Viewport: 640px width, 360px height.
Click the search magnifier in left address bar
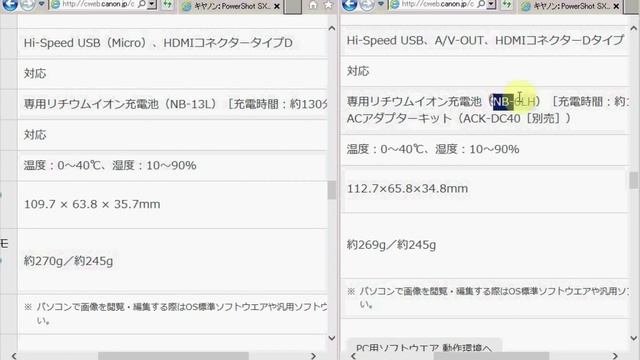[142, 4]
